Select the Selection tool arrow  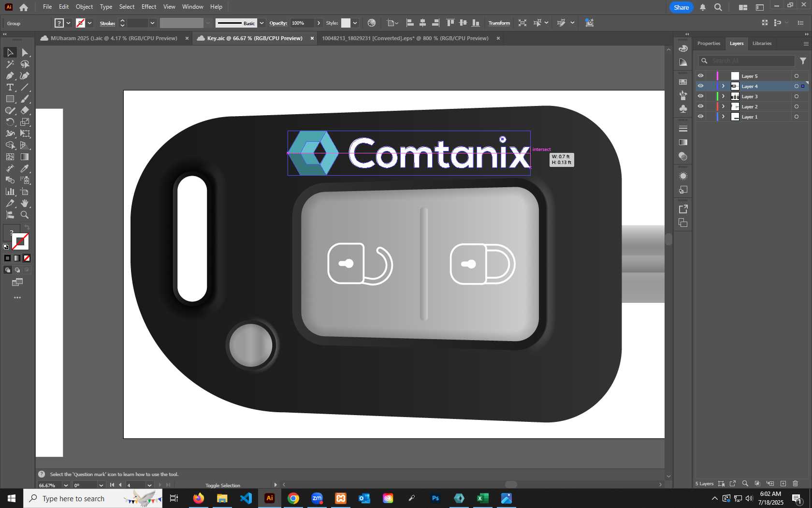click(10, 52)
